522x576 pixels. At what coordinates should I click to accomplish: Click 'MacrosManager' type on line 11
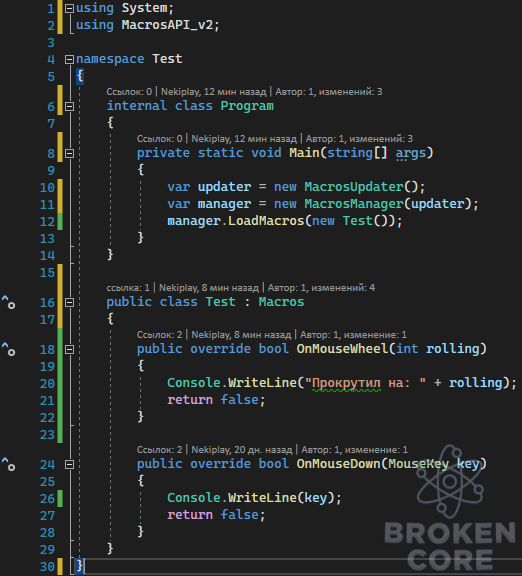[354, 204]
